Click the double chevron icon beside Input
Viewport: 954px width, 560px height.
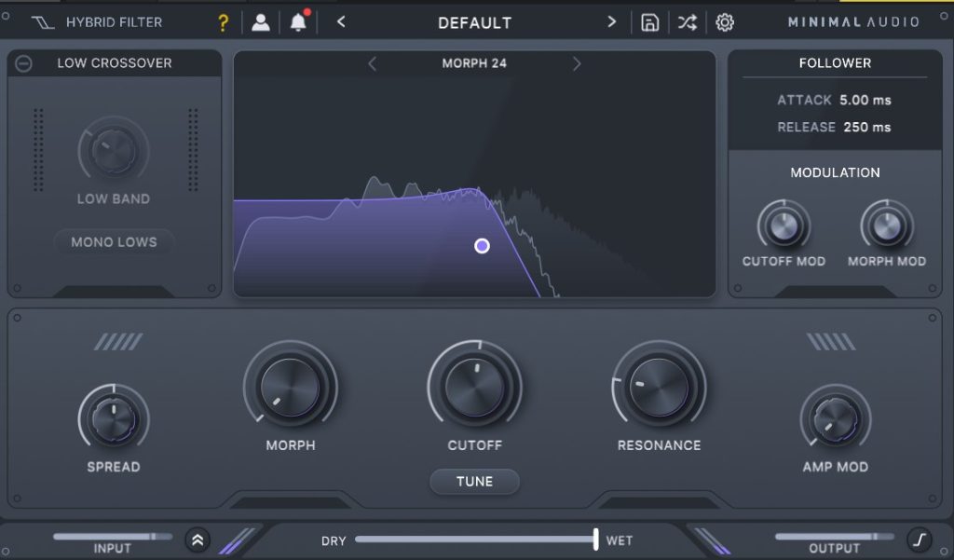point(197,540)
